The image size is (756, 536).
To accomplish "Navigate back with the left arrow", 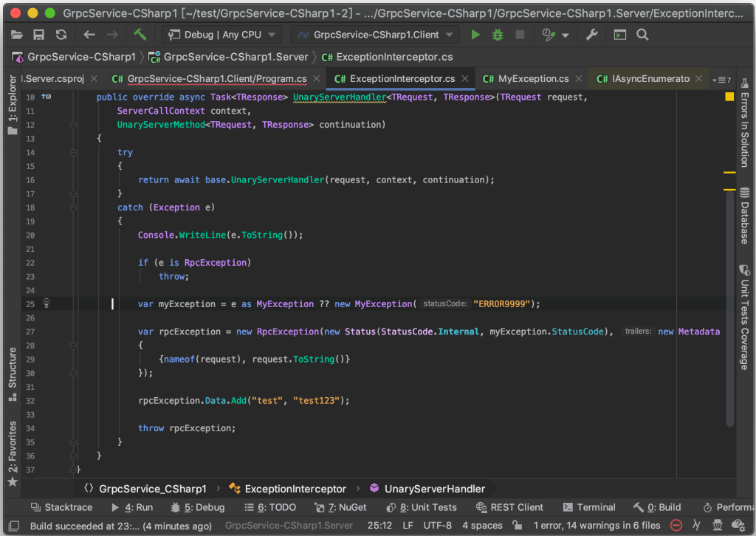I will click(89, 35).
